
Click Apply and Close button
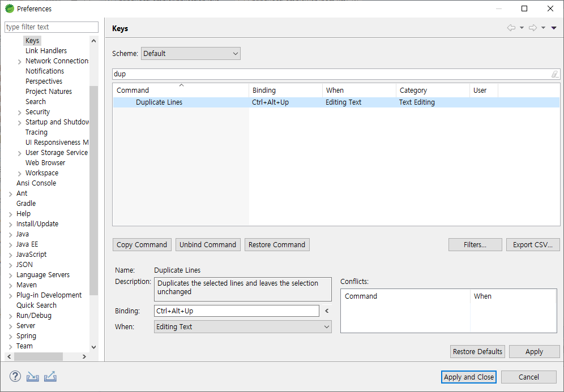pyautogui.click(x=469, y=377)
